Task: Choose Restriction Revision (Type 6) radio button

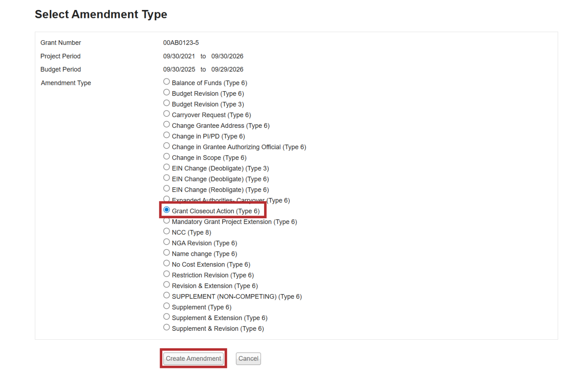Action: click(167, 275)
